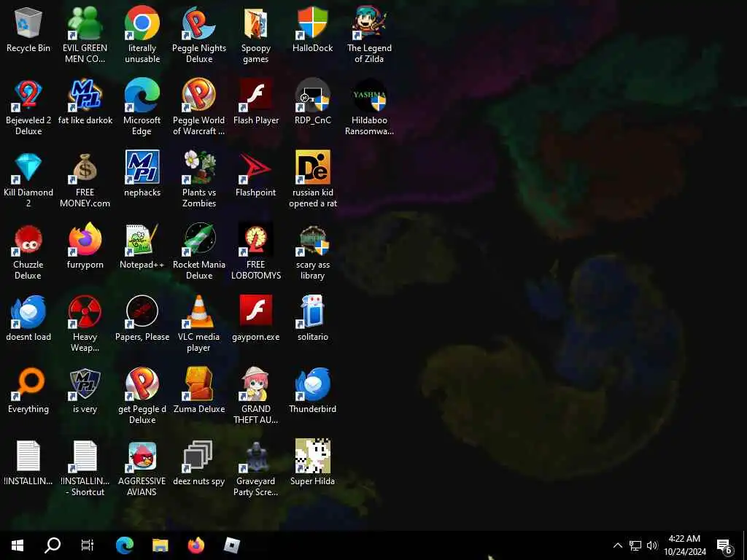Select the 'scary ass library' icon
747x560 pixels.
[x=312, y=252]
